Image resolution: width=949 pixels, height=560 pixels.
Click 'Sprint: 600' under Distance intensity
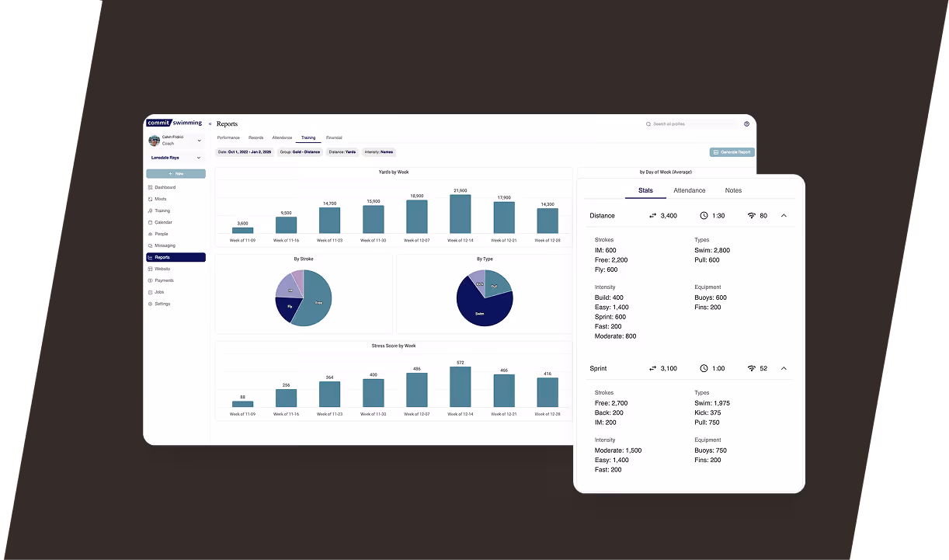610,317
